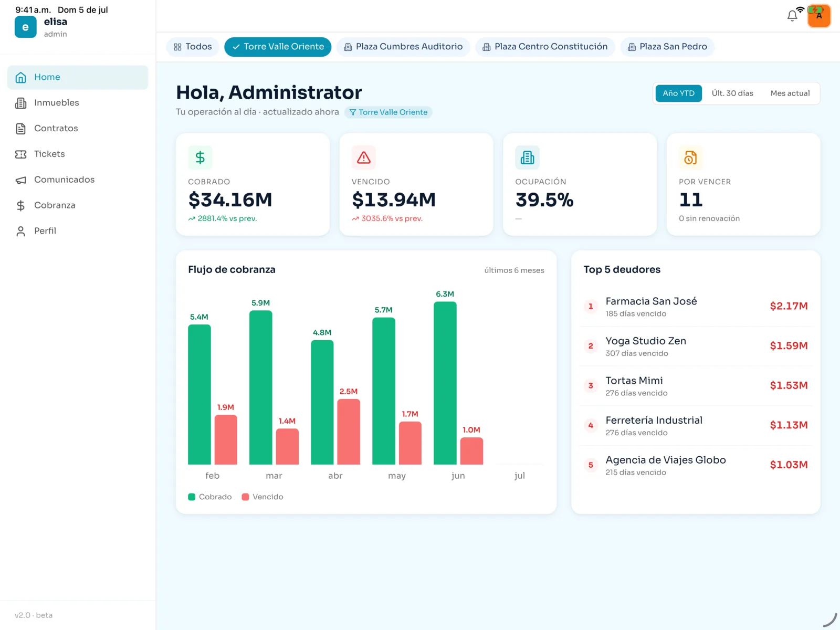Click the Cobranza dollar icon in sidebar
840x630 pixels.
coord(21,206)
